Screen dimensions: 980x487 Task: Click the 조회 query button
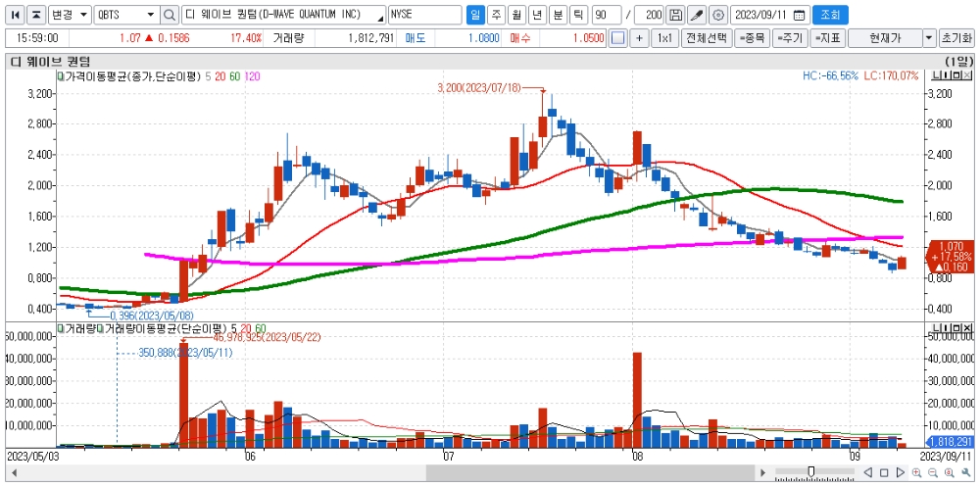coord(830,15)
